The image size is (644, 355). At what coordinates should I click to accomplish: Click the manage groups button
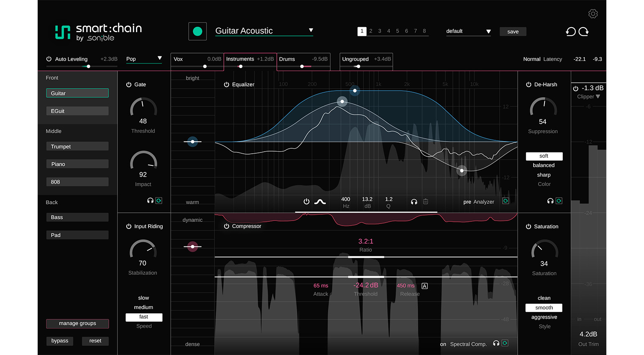point(77,324)
